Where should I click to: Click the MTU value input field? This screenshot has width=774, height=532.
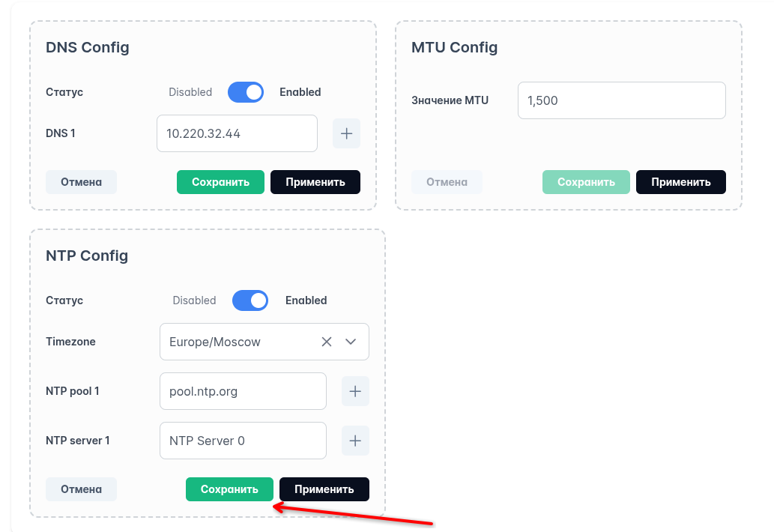621,100
